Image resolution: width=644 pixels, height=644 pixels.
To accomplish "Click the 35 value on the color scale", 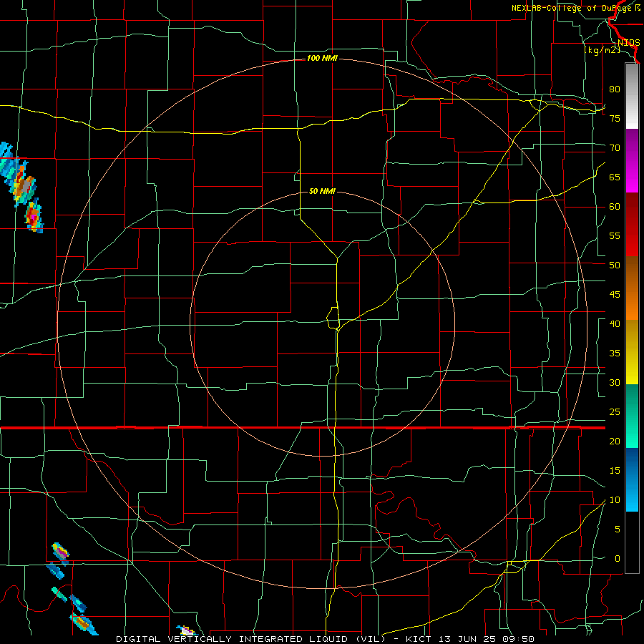I will (x=615, y=353).
